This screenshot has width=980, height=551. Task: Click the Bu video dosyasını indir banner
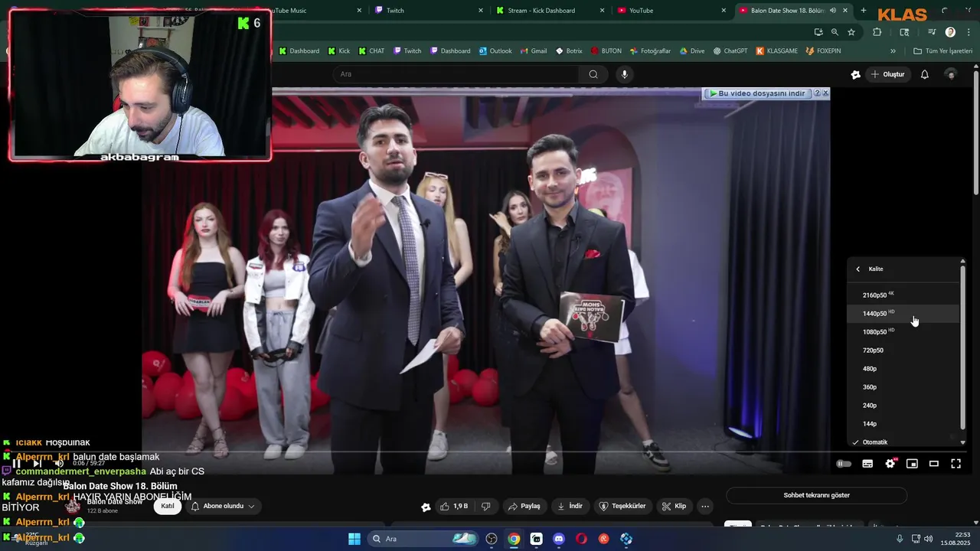[756, 93]
